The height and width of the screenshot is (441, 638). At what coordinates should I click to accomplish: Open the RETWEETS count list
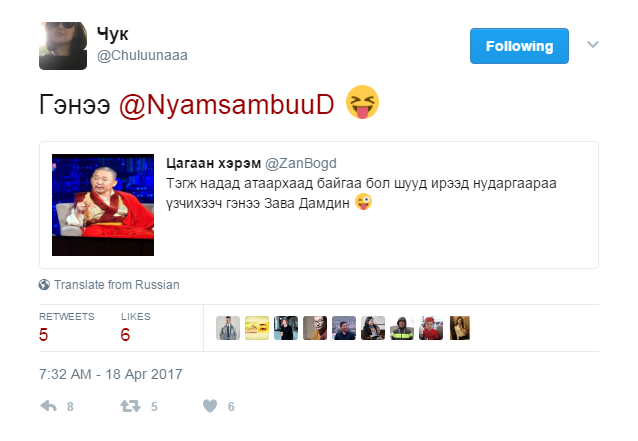point(66,327)
